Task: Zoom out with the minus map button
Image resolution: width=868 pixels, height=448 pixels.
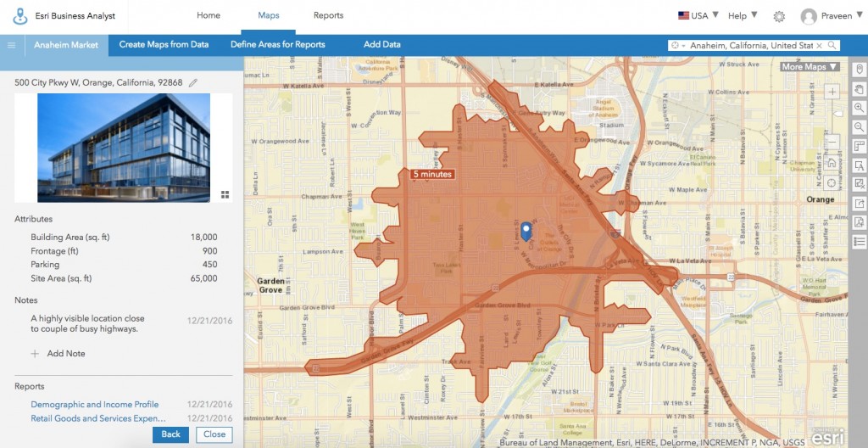Action: point(832,142)
